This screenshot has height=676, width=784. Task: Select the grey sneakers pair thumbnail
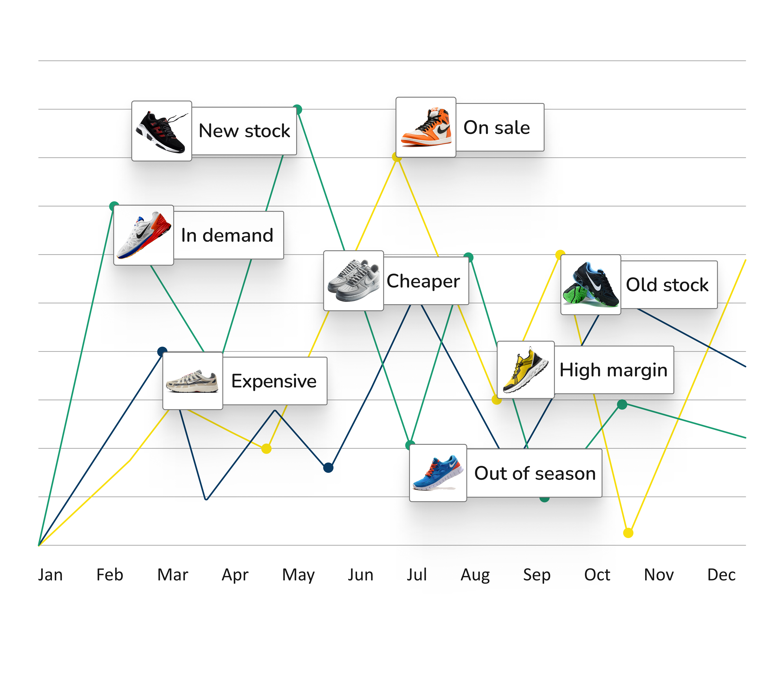click(353, 280)
